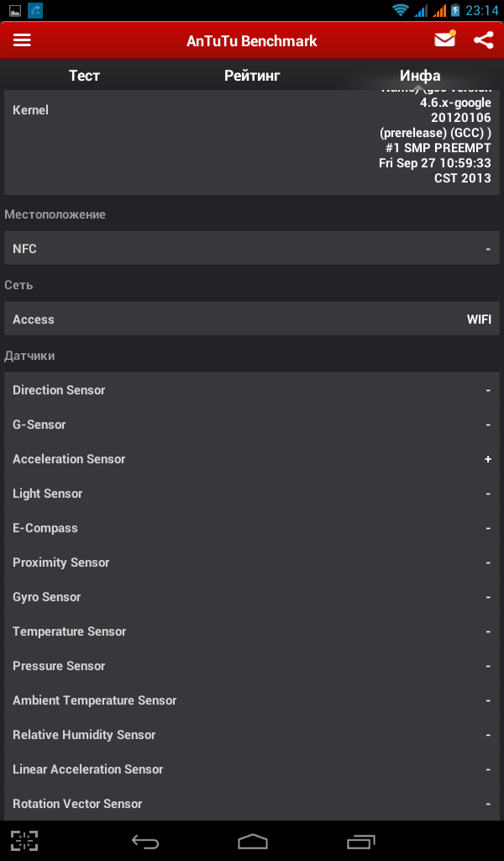Select the Gyro Sensor entry
504x861 pixels.
[x=252, y=597]
